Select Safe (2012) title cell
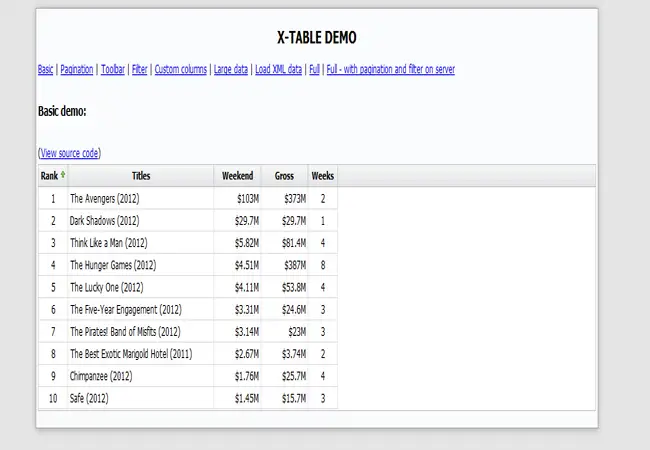The width and height of the screenshot is (650, 450). pos(141,398)
